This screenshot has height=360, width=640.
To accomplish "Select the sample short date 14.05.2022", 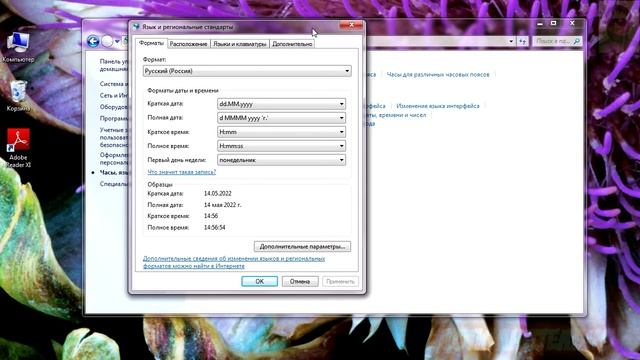I will [218, 193].
